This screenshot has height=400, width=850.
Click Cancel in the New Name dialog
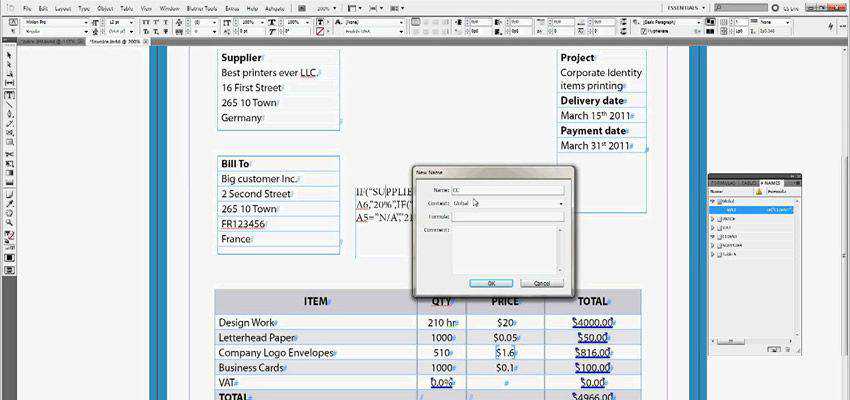(x=542, y=283)
